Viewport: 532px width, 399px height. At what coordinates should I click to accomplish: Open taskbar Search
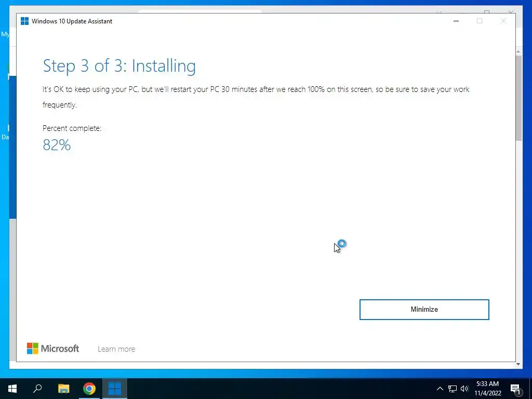click(x=37, y=389)
